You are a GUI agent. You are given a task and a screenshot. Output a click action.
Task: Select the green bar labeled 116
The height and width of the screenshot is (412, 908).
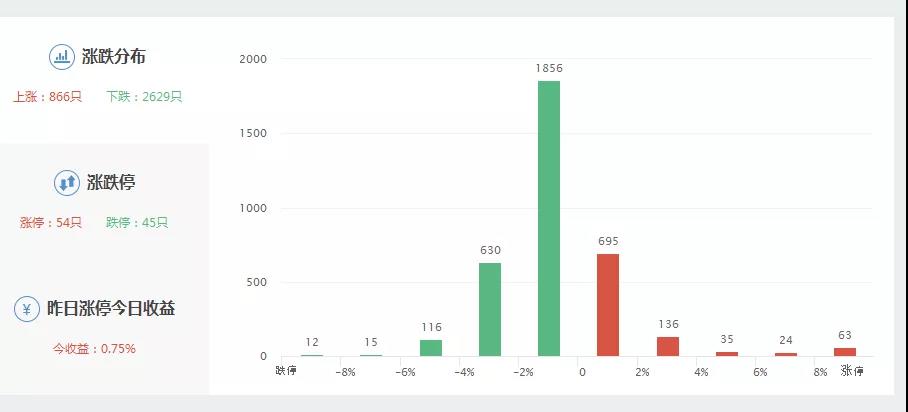431,348
